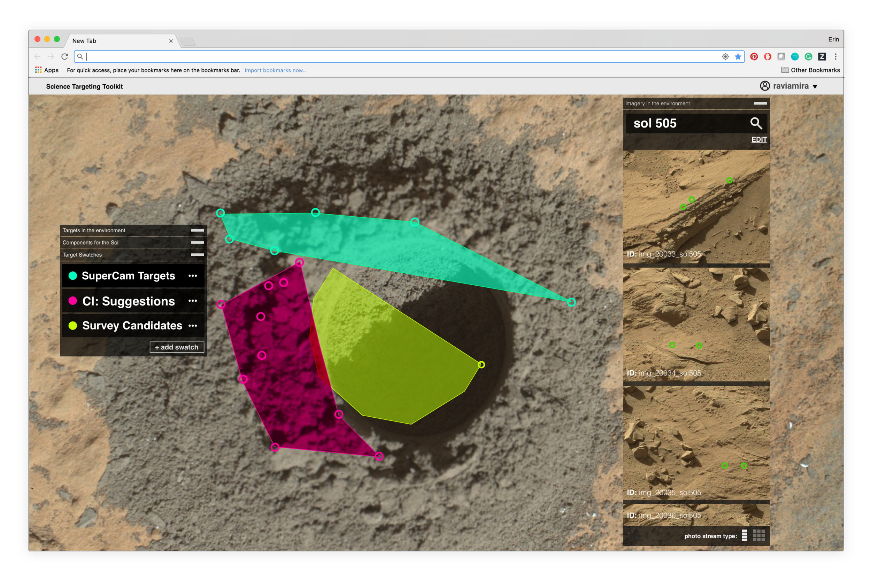Viewport: 871px width, 588px height.
Task: Click the add swatch button
Action: point(177,347)
